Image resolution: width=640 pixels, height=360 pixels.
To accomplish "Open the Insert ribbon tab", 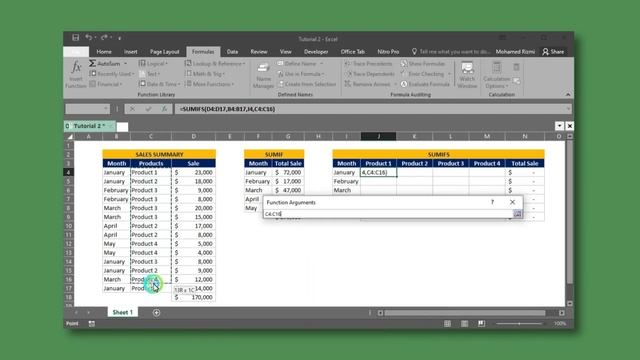I will pyautogui.click(x=131, y=52).
